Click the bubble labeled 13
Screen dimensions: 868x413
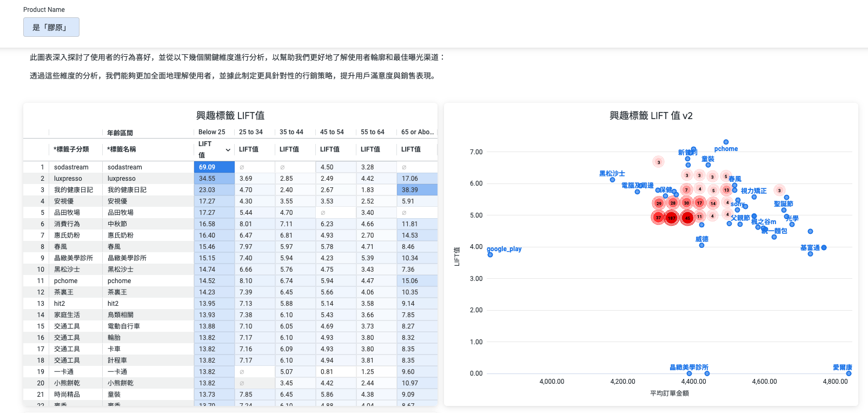[x=726, y=190]
